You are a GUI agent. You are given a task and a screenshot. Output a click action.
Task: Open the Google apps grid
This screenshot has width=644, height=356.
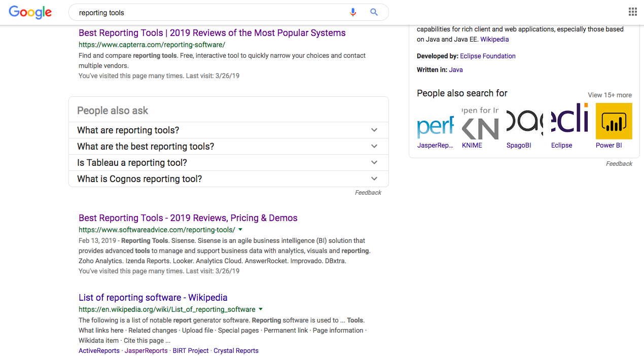click(x=632, y=12)
